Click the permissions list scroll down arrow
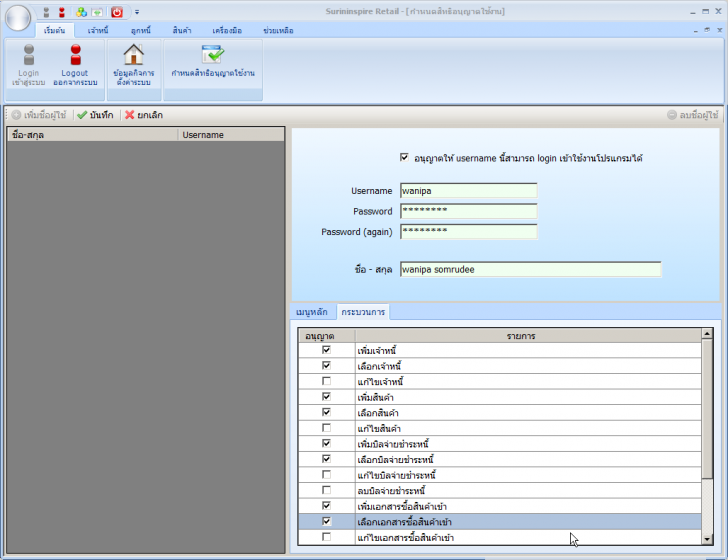 [707, 539]
